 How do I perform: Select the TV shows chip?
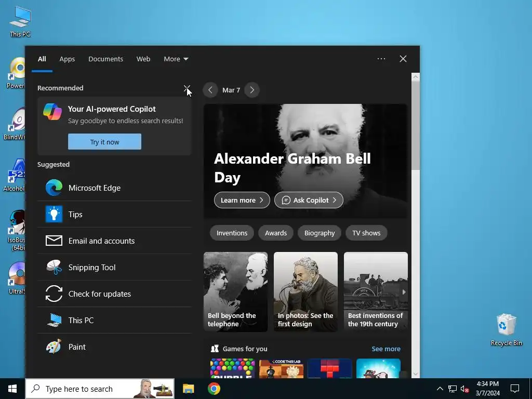tap(366, 233)
